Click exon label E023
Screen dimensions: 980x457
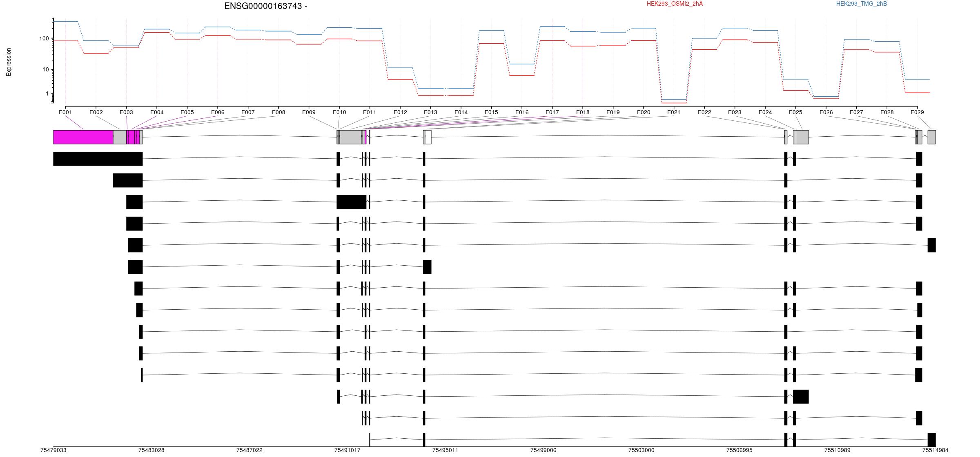pos(735,112)
